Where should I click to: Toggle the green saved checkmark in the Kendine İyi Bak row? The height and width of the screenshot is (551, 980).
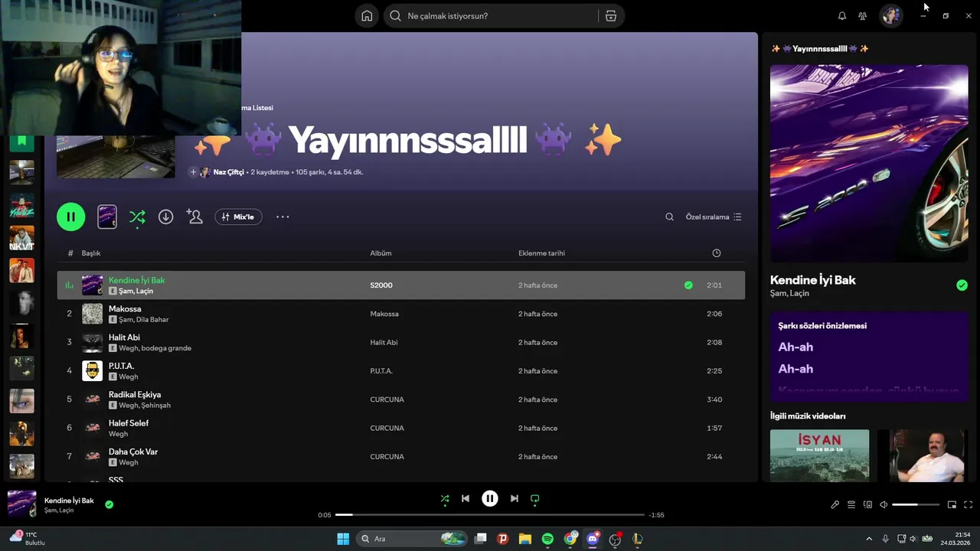tap(688, 285)
